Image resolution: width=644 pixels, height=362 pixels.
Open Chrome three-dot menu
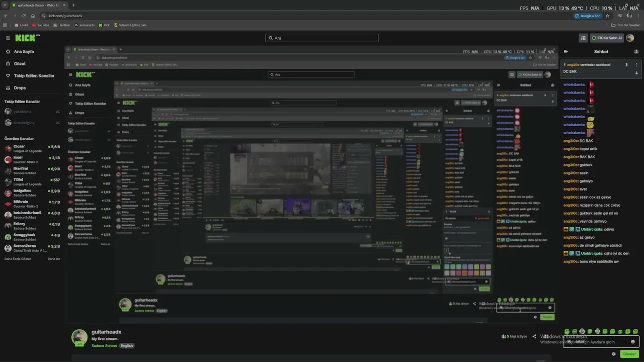coord(638,16)
